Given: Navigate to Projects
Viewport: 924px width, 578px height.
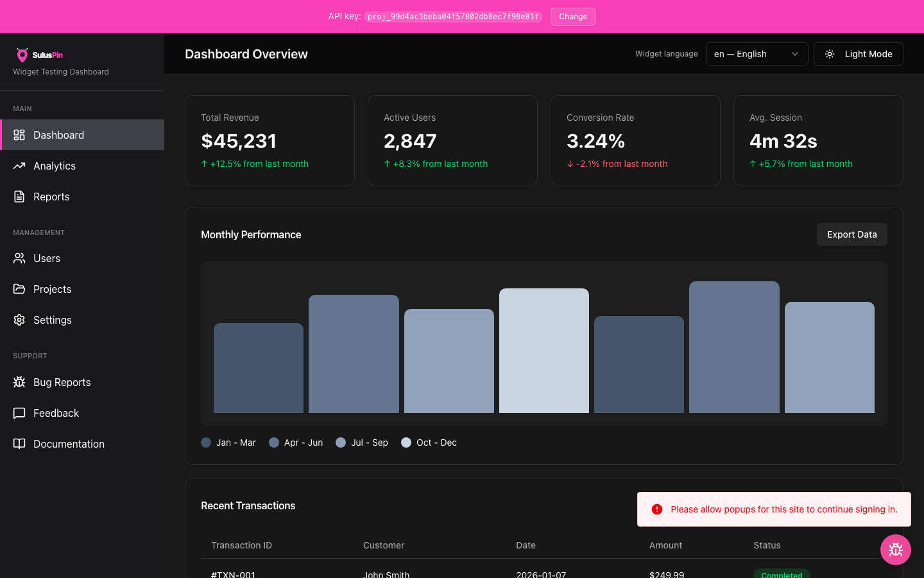Looking at the screenshot, I should (x=82, y=289).
